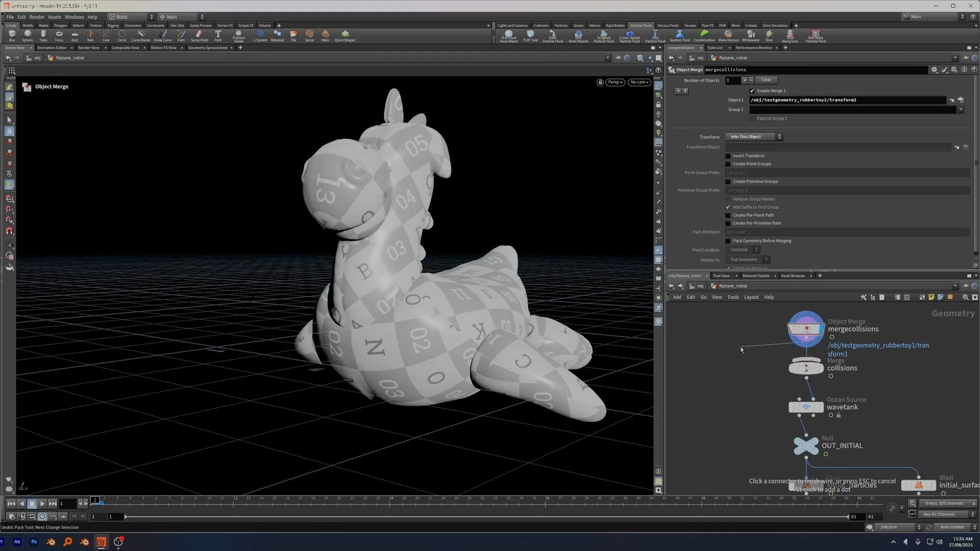Click the Whitewater shelf tool
980x551 pixels.
pos(751,36)
